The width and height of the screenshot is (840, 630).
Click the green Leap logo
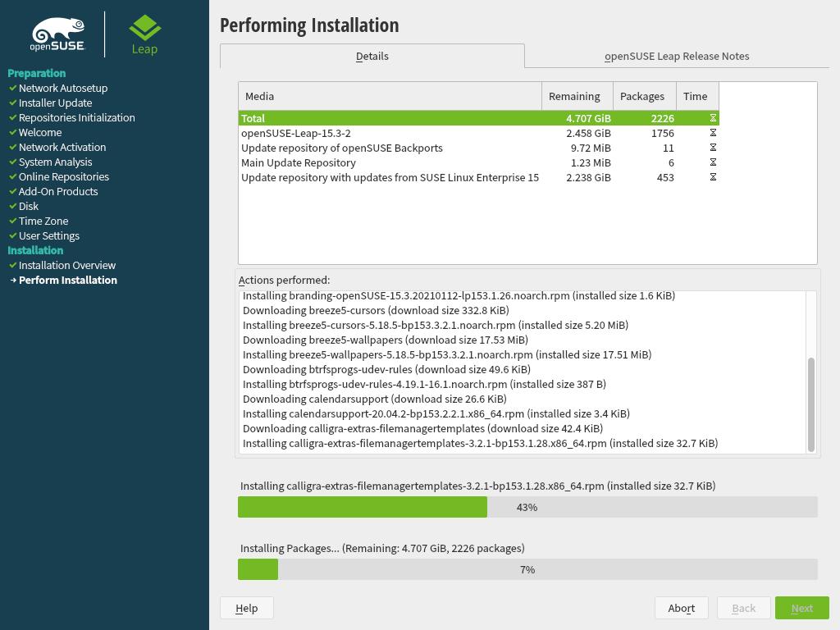144,34
